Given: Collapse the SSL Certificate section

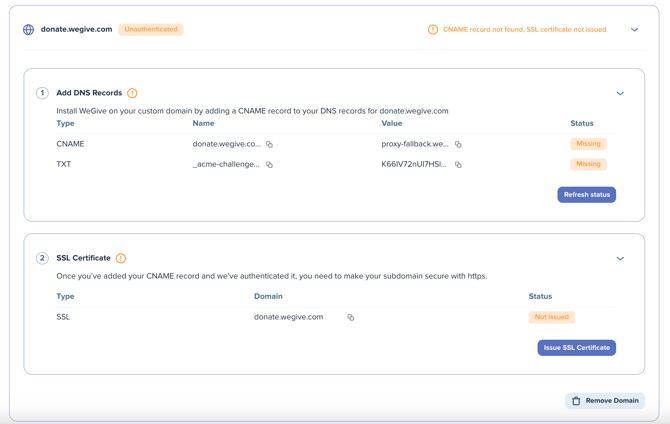Looking at the screenshot, I should (620, 258).
